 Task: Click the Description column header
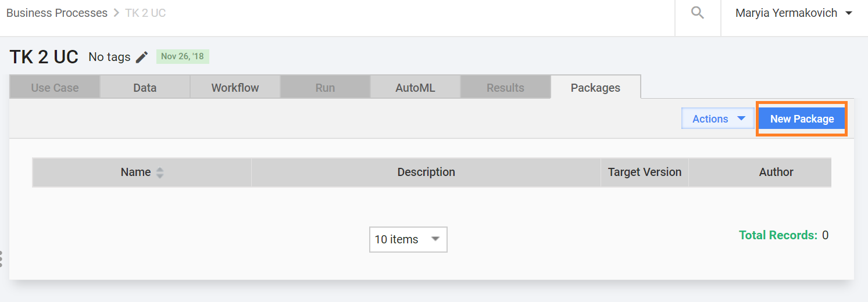coord(426,172)
